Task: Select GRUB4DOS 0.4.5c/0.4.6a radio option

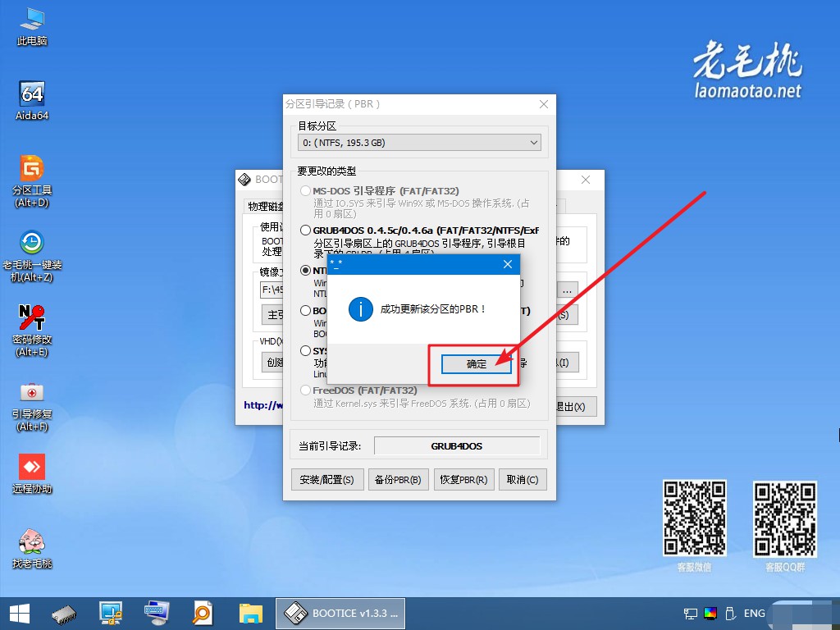Action: click(x=305, y=231)
